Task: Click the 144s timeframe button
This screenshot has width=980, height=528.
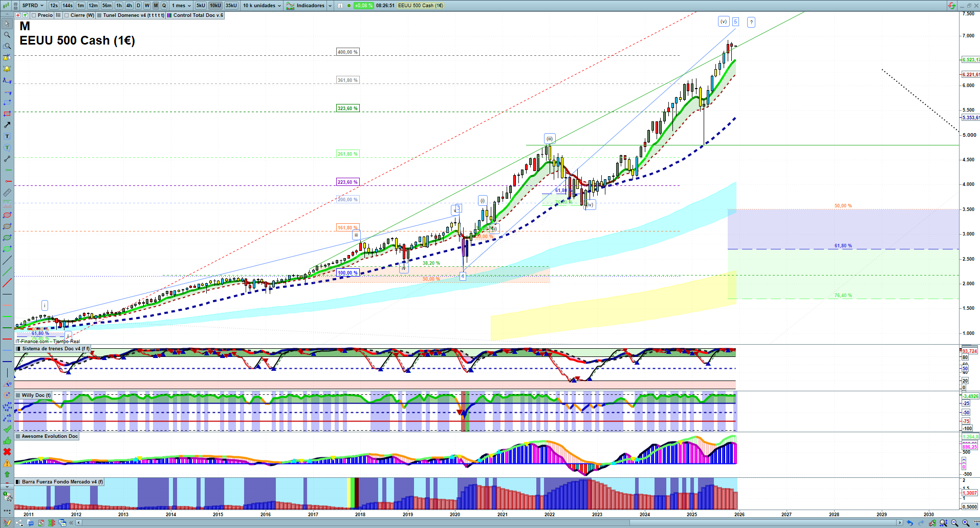Action: point(68,6)
